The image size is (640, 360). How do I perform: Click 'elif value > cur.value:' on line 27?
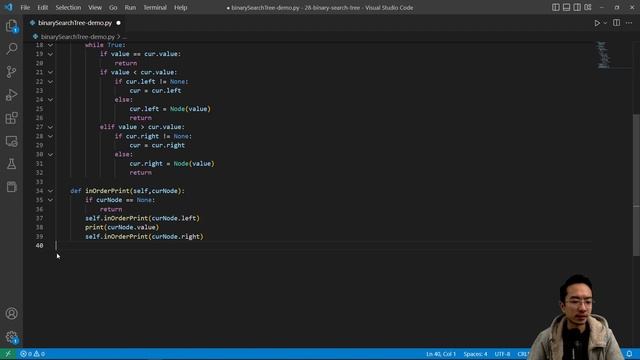click(142, 127)
